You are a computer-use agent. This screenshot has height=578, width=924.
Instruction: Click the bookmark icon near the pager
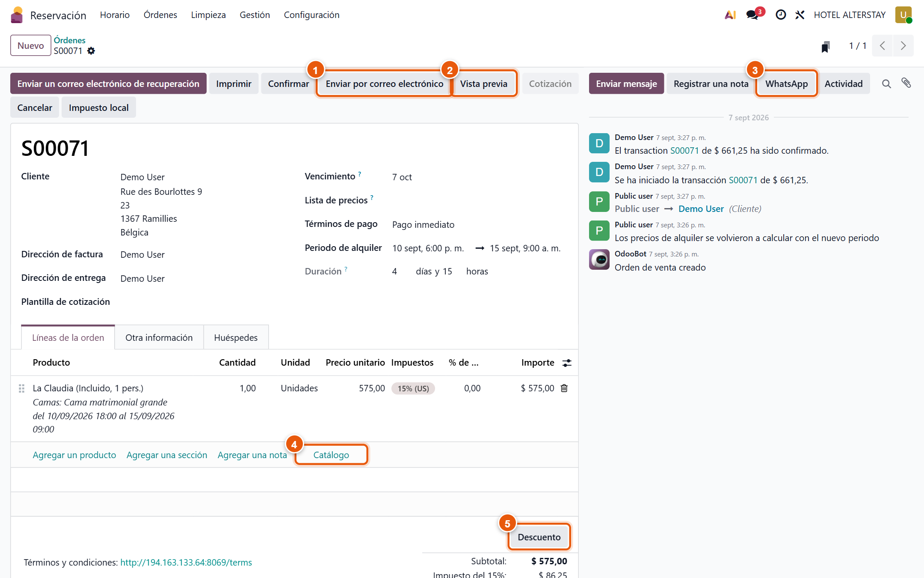pos(826,46)
